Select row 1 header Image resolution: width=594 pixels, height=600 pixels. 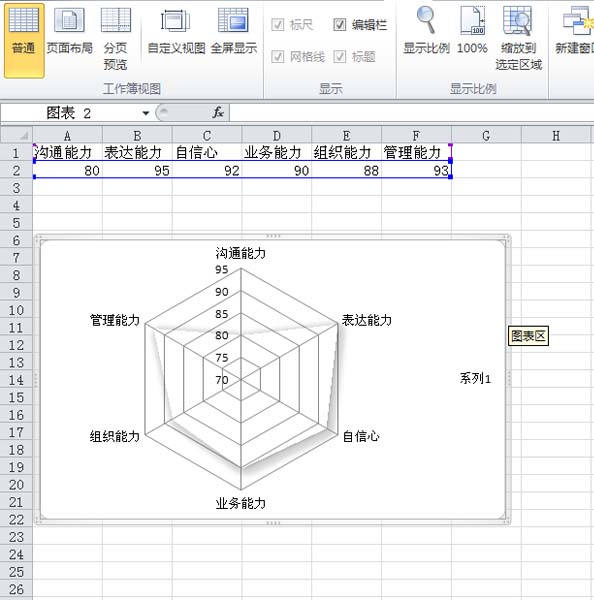tap(16, 153)
